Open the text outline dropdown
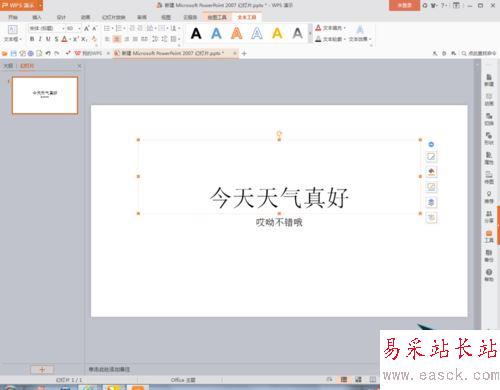 pyautogui.click(x=330, y=39)
